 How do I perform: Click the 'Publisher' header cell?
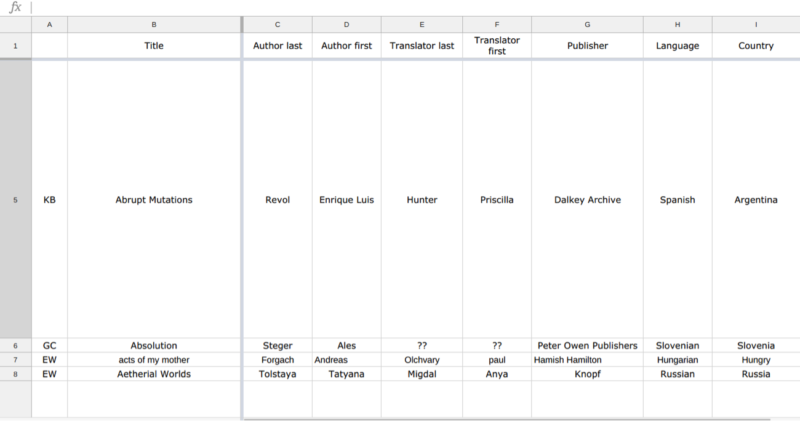pos(587,46)
